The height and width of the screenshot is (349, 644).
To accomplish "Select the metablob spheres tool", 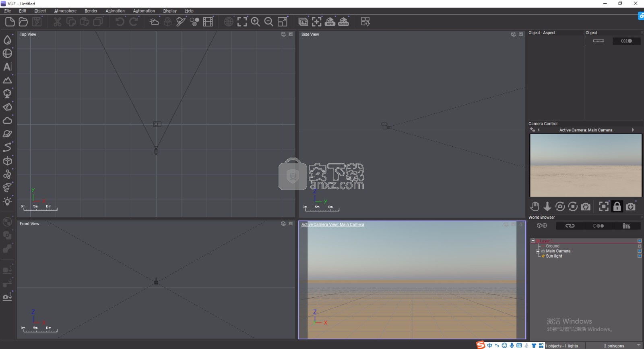I will [7, 174].
